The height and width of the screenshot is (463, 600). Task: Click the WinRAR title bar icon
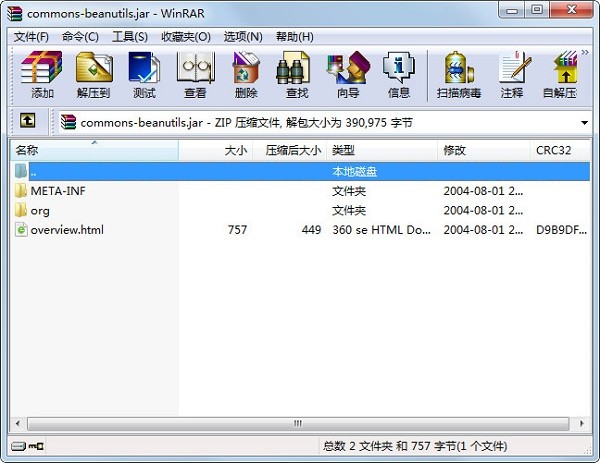tap(15, 13)
